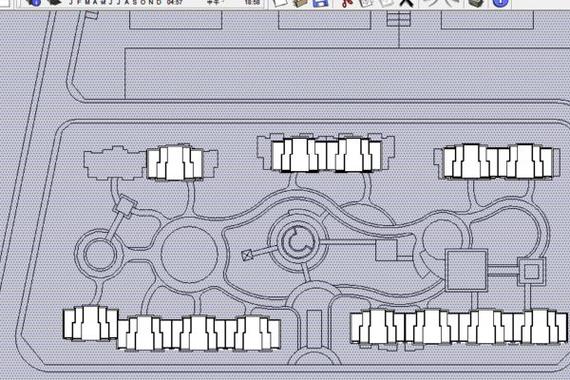The image size is (570, 380).
Task: Click the black X Erase icon
Action: pyautogui.click(x=407, y=3)
